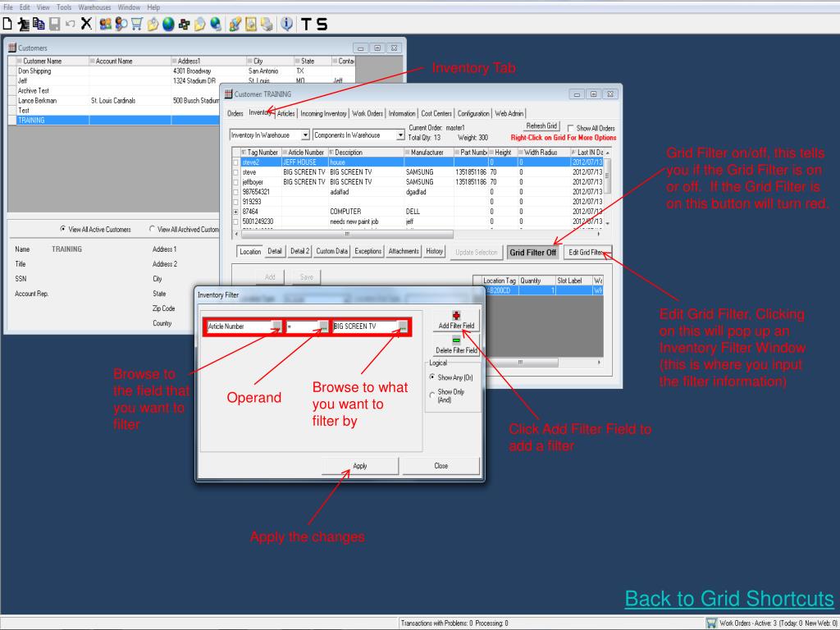Click Manufacturer column header in inventory grid

click(x=428, y=152)
